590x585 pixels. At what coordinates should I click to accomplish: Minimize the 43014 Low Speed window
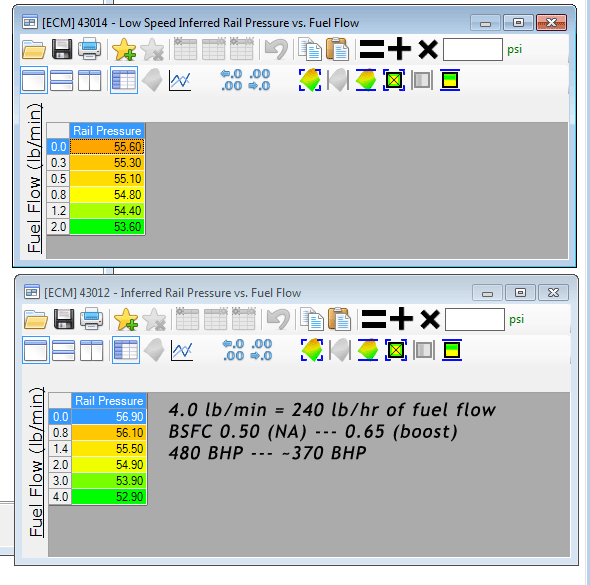[x=485, y=23]
